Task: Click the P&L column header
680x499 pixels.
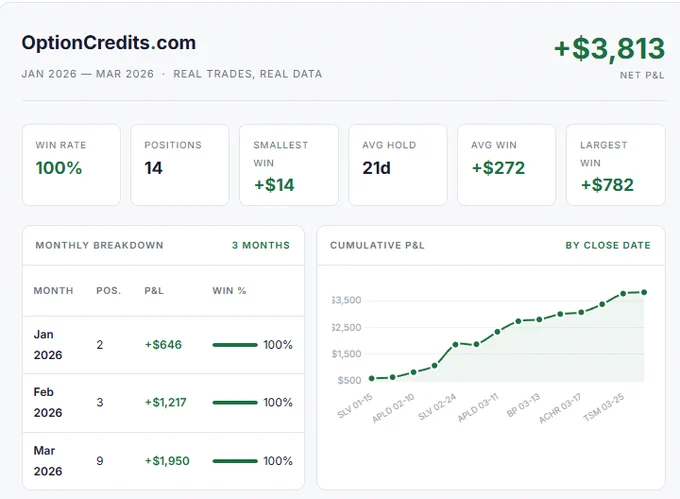Action: click(x=154, y=290)
